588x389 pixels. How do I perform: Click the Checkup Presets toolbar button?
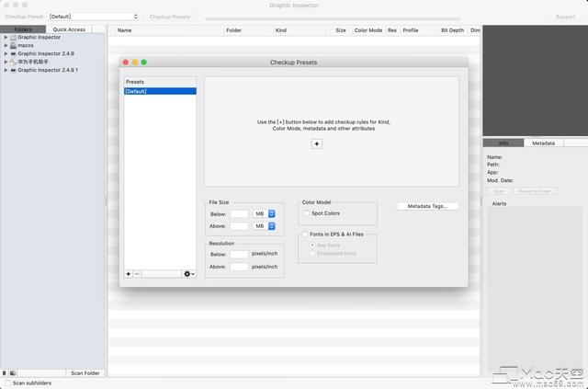170,17
